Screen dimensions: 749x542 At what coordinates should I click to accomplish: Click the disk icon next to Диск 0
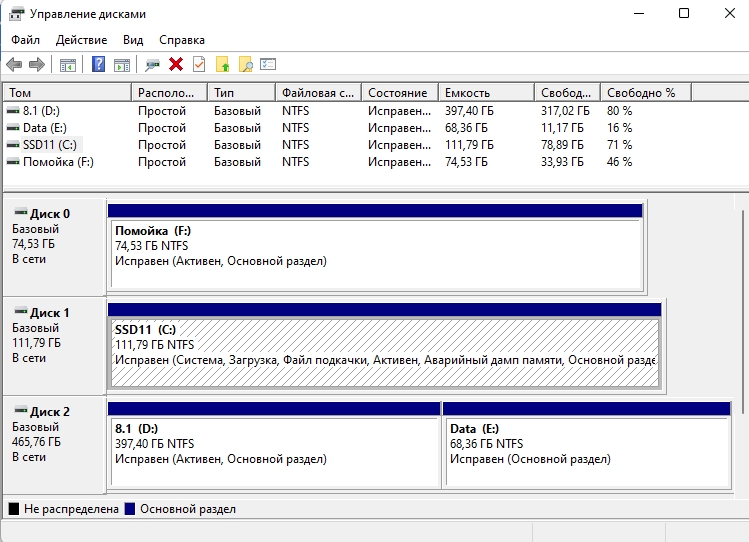tap(21, 212)
